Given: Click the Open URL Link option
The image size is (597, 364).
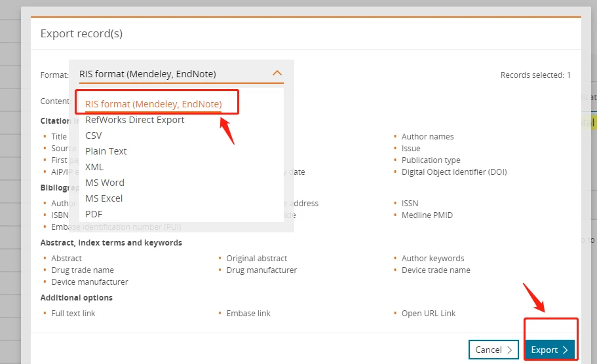Looking at the screenshot, I should point(429,314).
